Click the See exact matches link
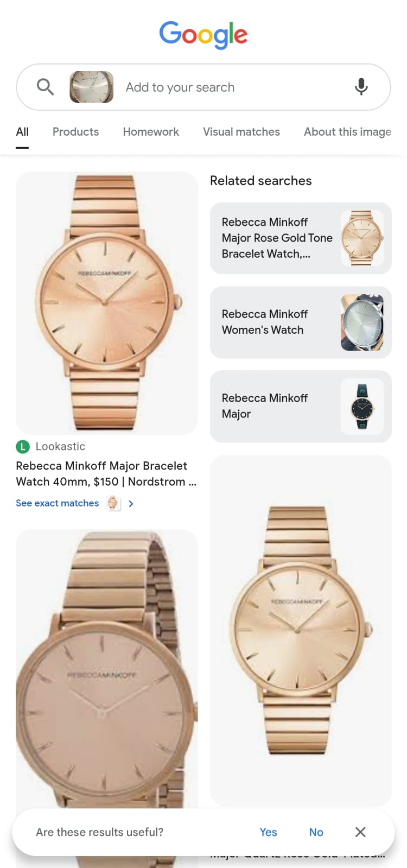407x868 pixels. (58, 503)
